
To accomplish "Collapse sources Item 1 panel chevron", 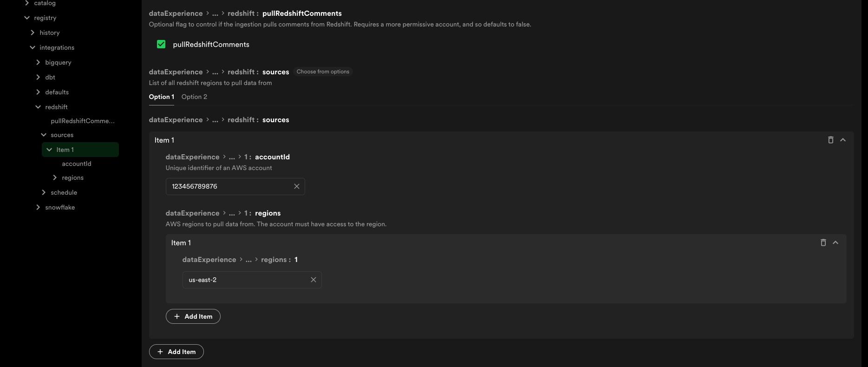I will click(843, 140).
